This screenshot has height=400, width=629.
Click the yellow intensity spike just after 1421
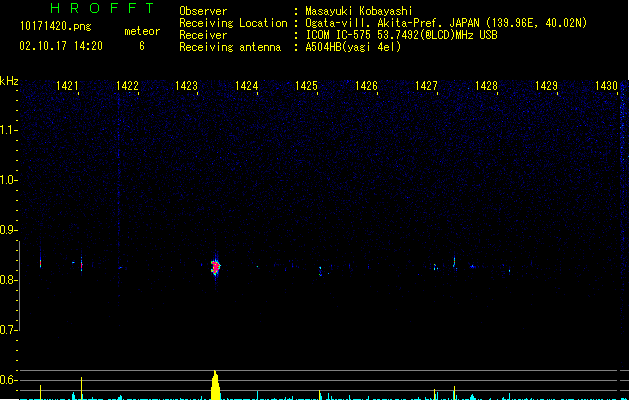81,388
